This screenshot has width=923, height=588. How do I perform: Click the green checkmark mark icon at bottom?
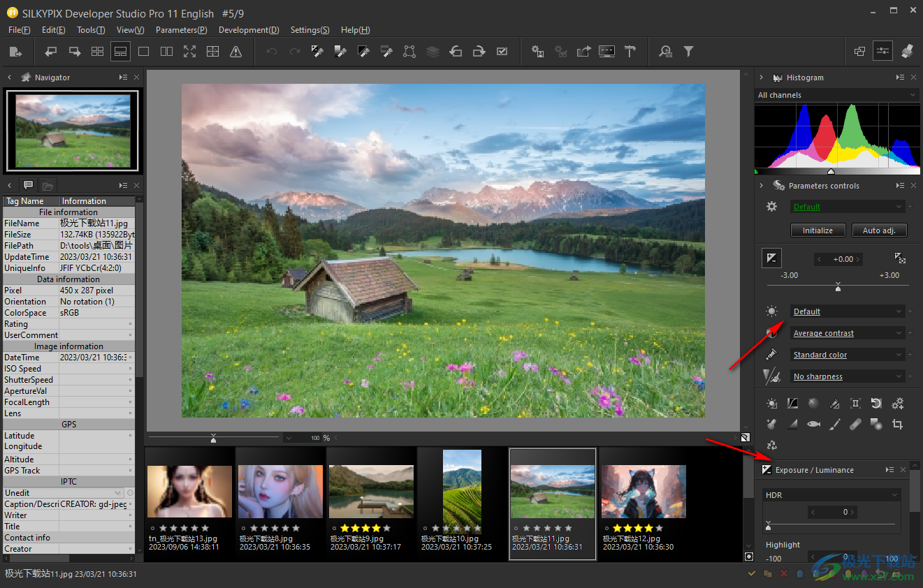(752, 573)
